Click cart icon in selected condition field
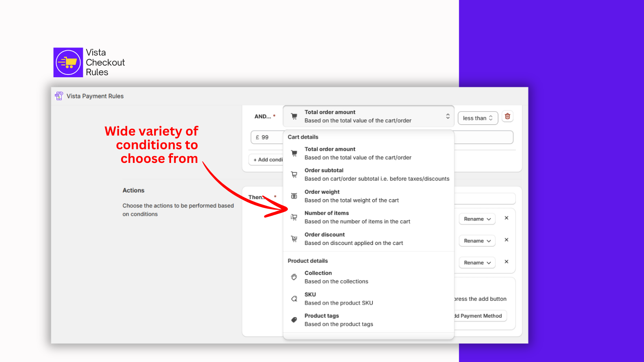Screen dimensions: 644x362 [x=294, y=116]
